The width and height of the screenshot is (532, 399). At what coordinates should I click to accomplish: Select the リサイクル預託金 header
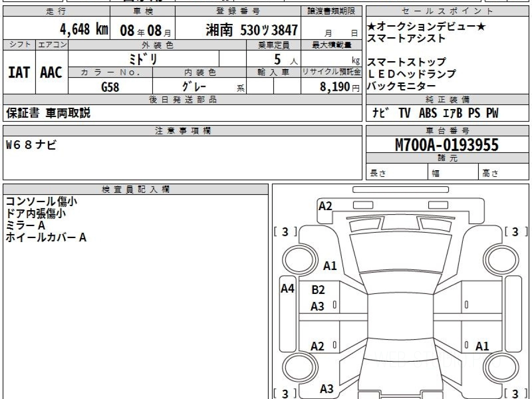point(332,72)
